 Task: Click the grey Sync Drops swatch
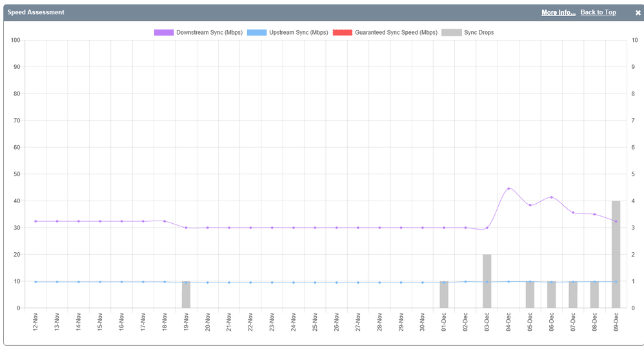[x=451, y=32]
